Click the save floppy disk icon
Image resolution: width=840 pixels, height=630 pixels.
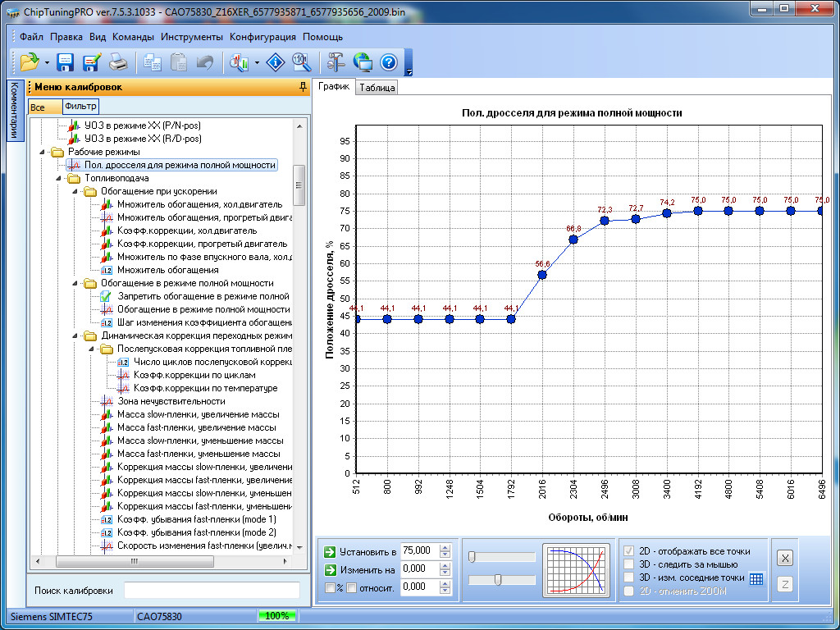(x=66, y=62)
